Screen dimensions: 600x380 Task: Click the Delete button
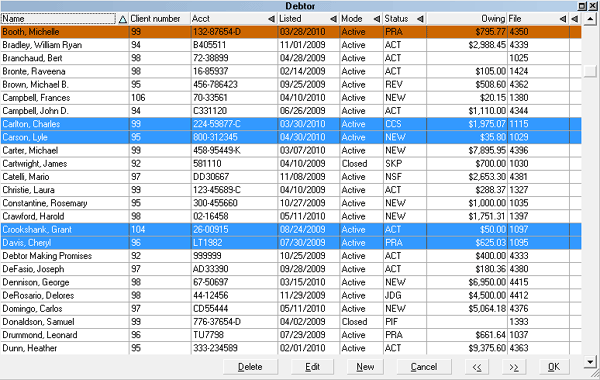pos(250,367)
